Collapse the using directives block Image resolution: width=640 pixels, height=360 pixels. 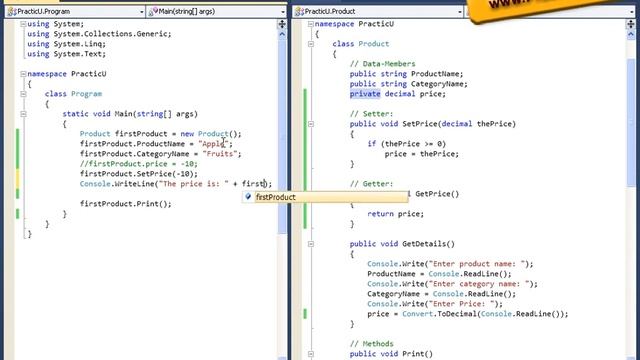[x=23, y=24]
